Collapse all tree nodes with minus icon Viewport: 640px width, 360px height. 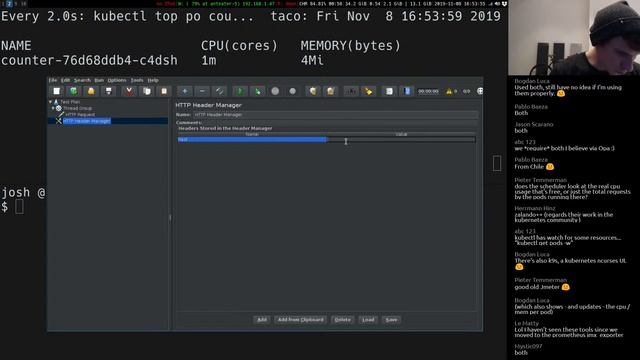202,91
